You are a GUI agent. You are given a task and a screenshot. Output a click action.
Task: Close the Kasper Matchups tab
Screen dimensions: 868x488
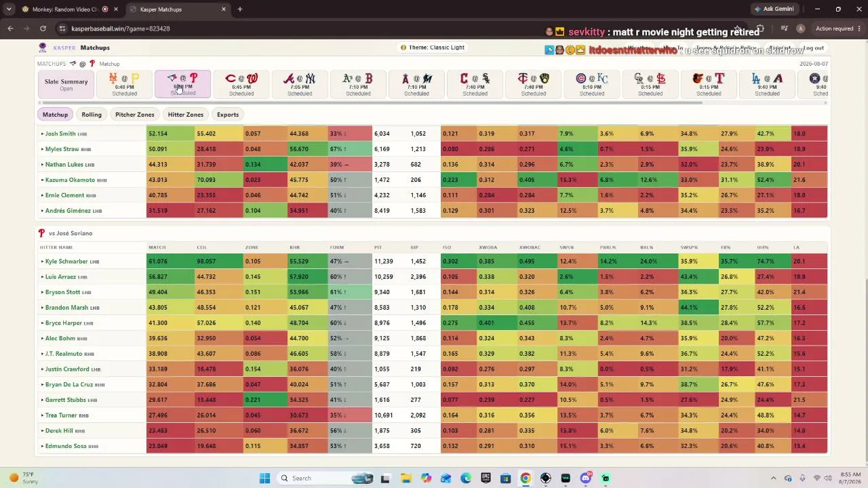224,9
